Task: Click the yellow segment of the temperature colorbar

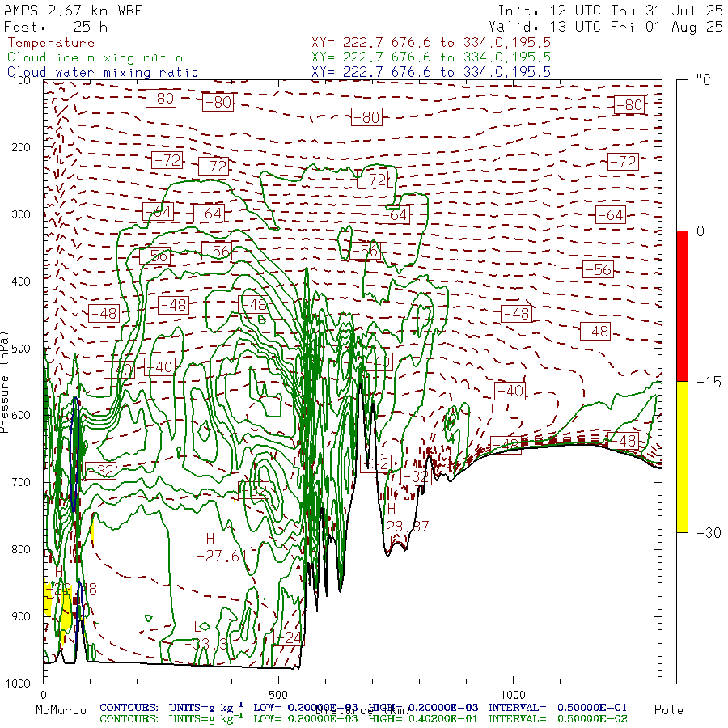Action: [x=682, y=457]
